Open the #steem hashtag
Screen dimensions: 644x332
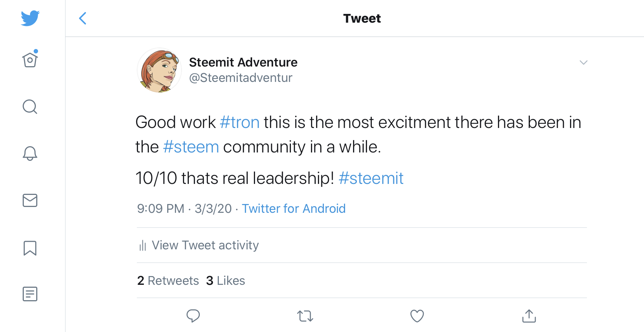click(x=191, y=147)
